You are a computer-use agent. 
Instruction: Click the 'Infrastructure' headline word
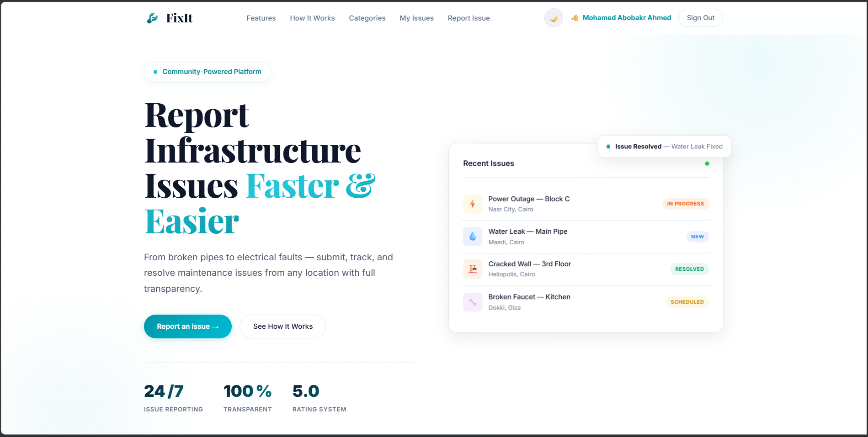[x=253, y=151]
